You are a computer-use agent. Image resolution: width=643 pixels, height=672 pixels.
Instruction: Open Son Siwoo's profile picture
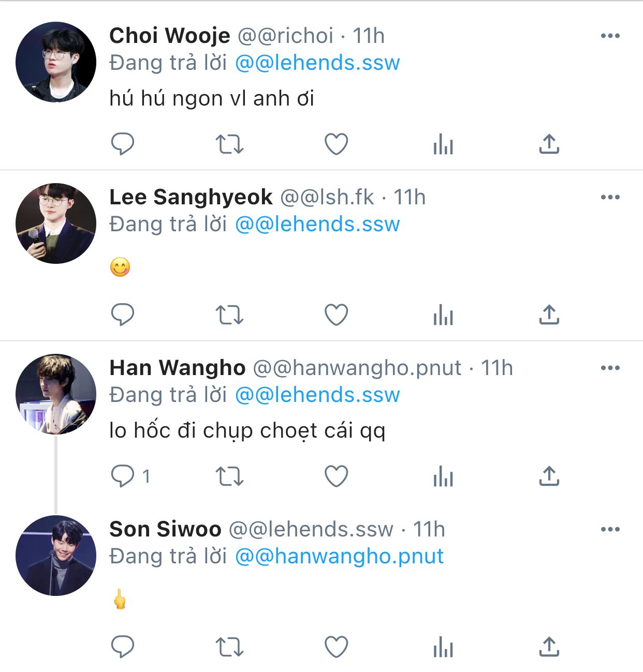tap(56, 555)
